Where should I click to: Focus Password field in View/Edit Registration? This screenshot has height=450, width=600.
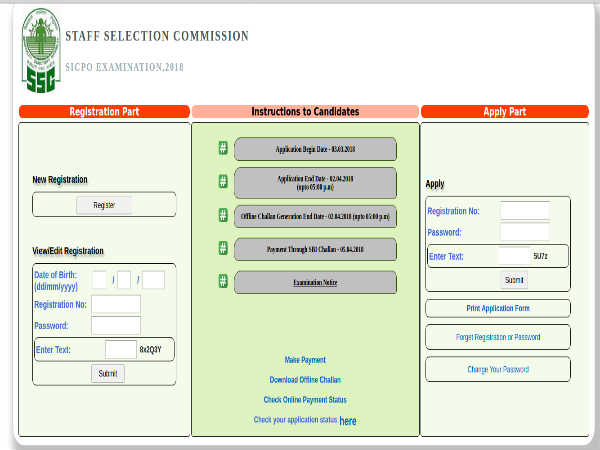click(x=116, y=326)
